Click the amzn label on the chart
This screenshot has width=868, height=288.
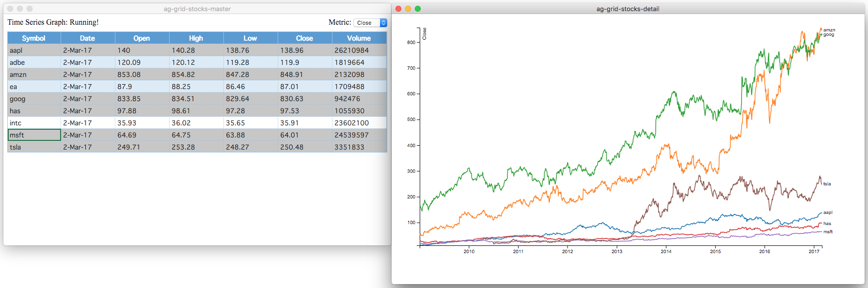tap(829, 30)
